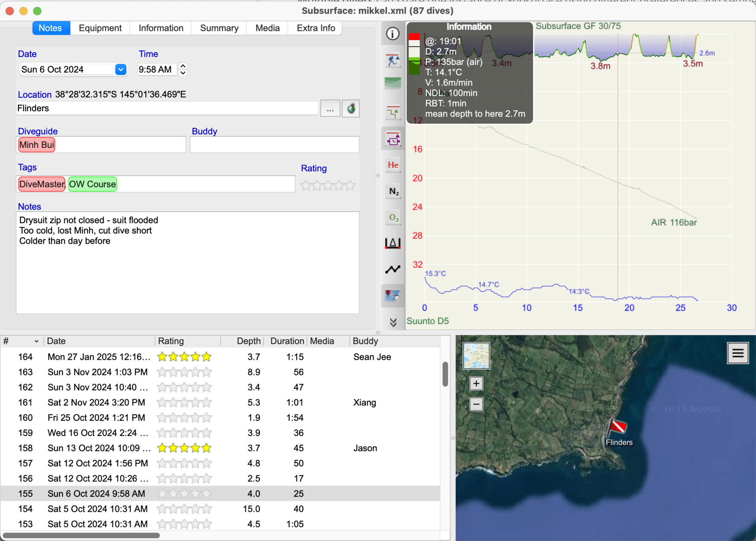Sort dive list by Rating header
This screenshot has height=541, width=756.
coord(187,341)
